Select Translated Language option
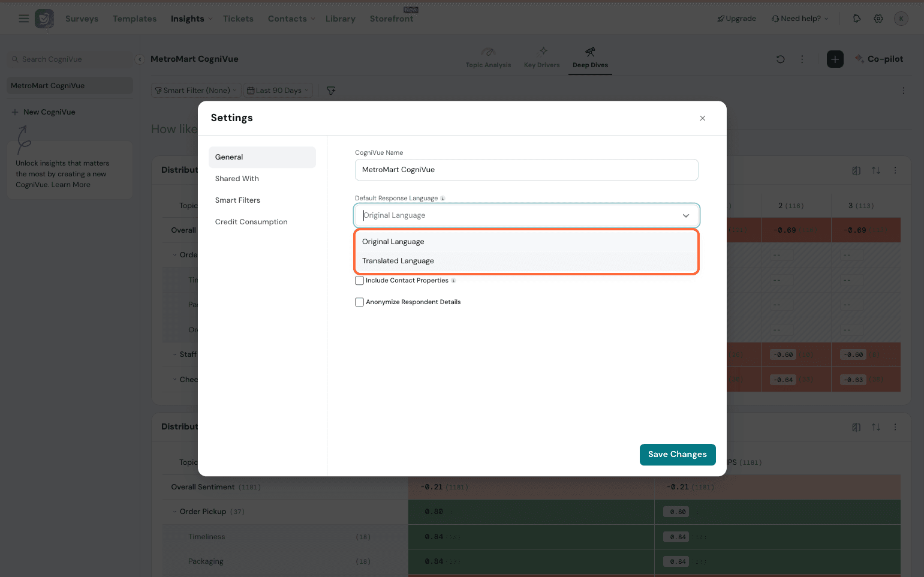The image size is (924, 577). click(x=398, y=261)
